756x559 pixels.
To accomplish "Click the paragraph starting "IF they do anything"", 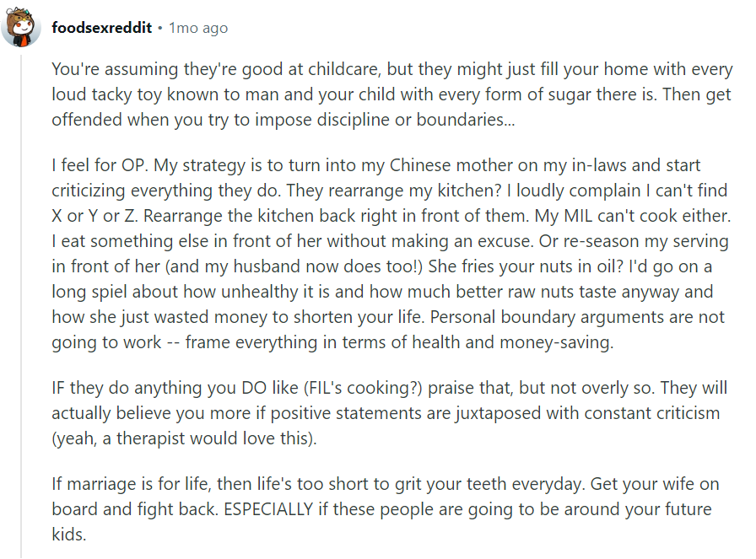I will pos(389,413).
